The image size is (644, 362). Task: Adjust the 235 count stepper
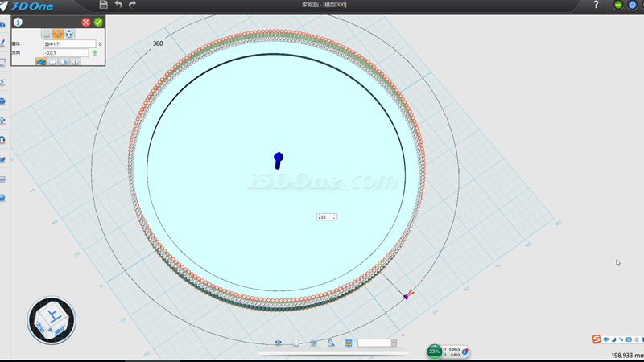click(x=334, y=217)
